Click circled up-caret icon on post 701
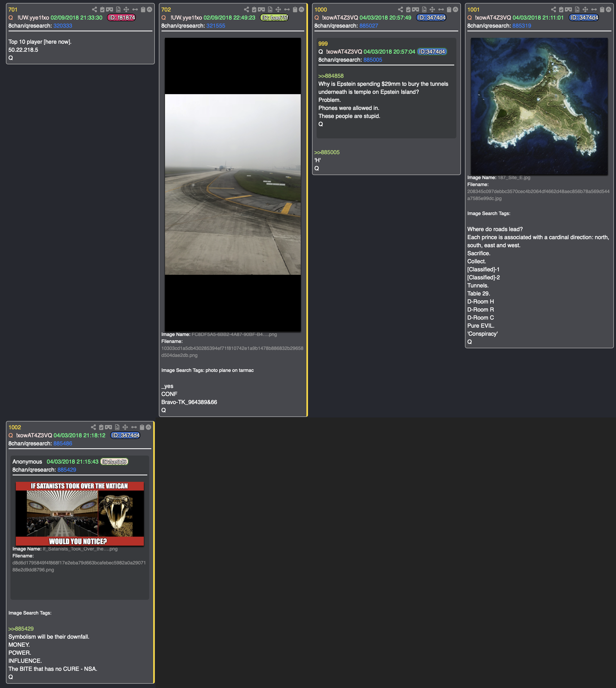 (x=149, y=9)
